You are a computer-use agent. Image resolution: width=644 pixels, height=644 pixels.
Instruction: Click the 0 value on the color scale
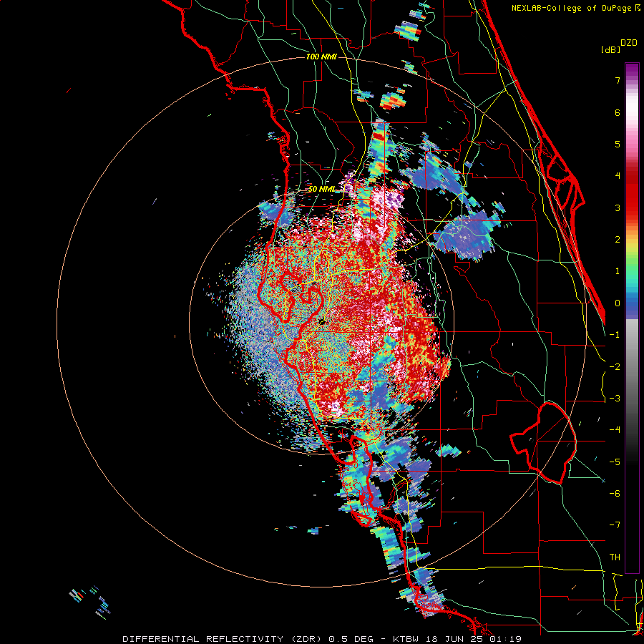click(x=618, y=303)
